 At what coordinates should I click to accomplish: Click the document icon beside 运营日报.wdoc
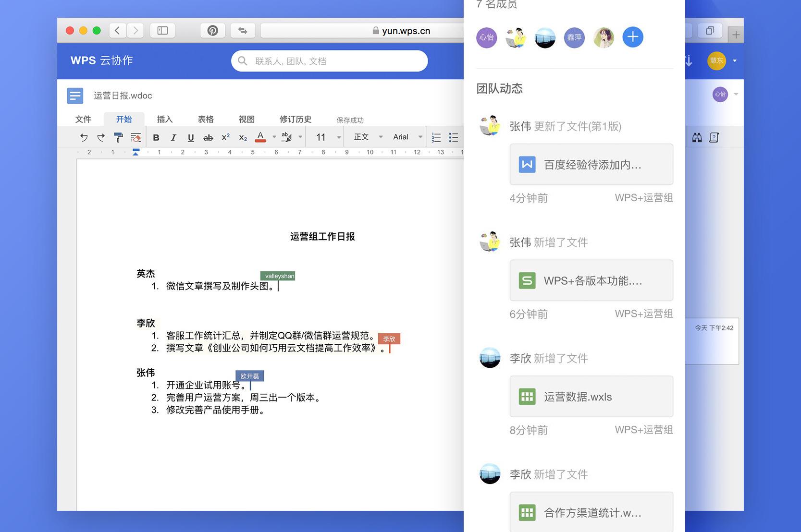click(x=75, y=96)
